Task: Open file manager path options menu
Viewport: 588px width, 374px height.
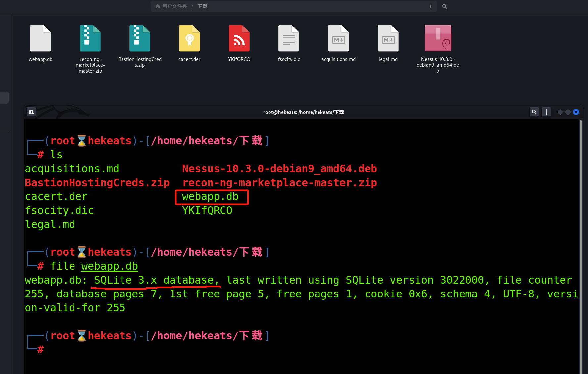Action: click(431, 6)
